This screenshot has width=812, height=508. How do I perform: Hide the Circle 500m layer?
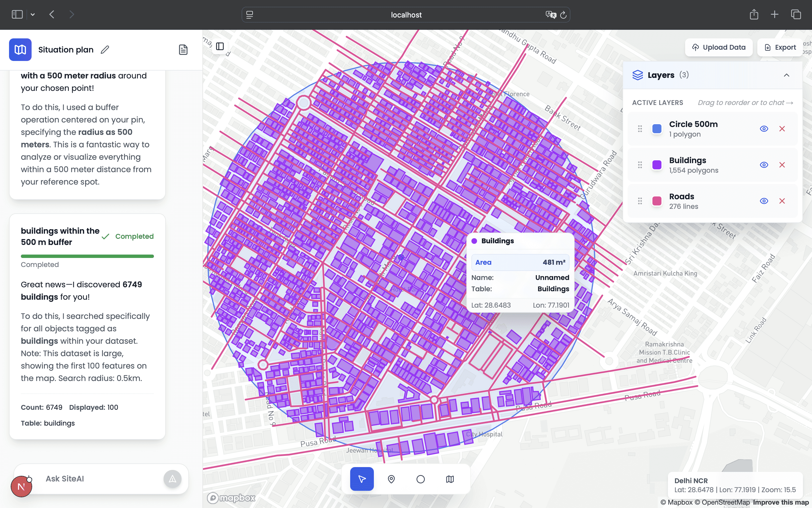[x=764, y=129]
